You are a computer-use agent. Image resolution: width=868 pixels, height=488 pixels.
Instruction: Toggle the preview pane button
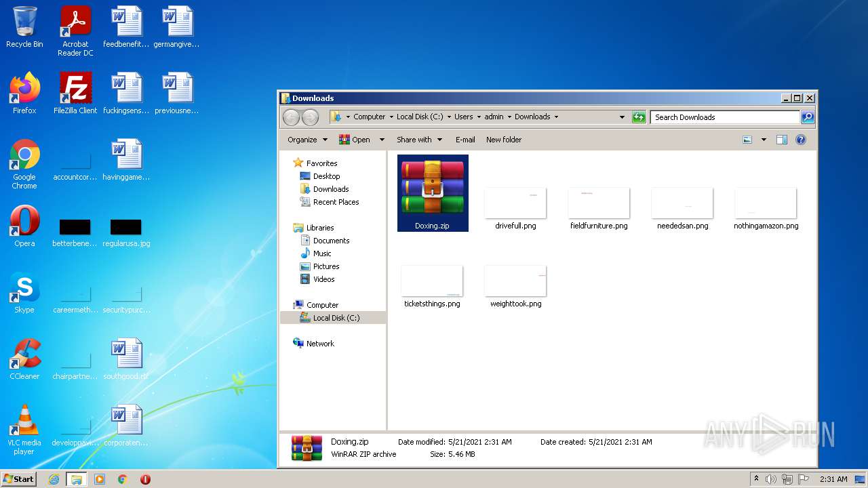pos(782,140)
